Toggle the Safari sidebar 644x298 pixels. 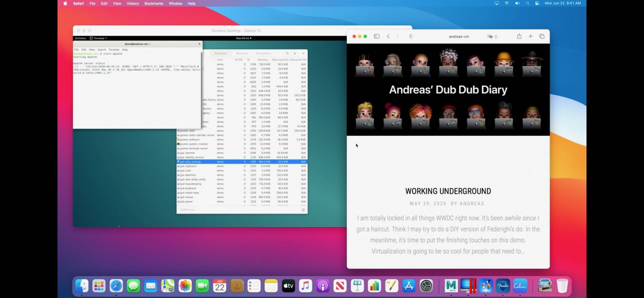[x=377, y=36]
